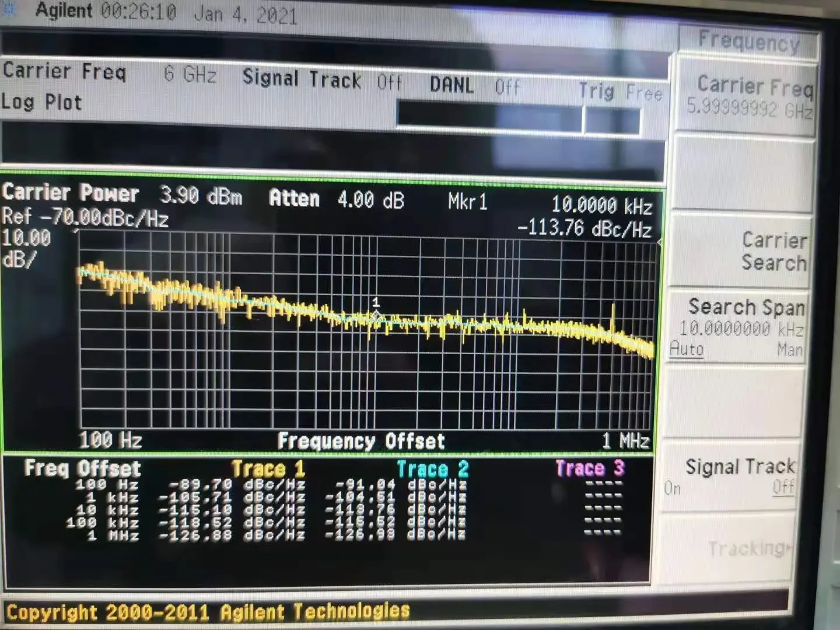The width and height of the screenshot is (840, 630).
Task: Select the Trace 1 value -115.10 dBc/Hz
Action: click(x=232, y=510)
